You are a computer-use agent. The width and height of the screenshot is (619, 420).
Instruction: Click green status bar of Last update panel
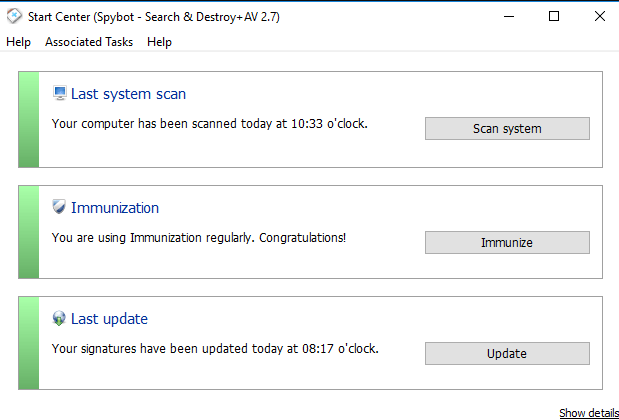29,343
